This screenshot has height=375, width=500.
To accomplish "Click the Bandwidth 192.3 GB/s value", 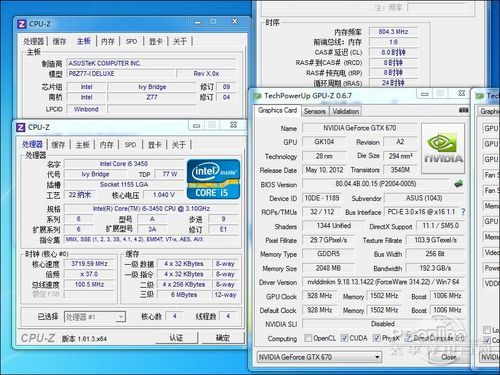I will pyautogui.click(x=435, y=268).
